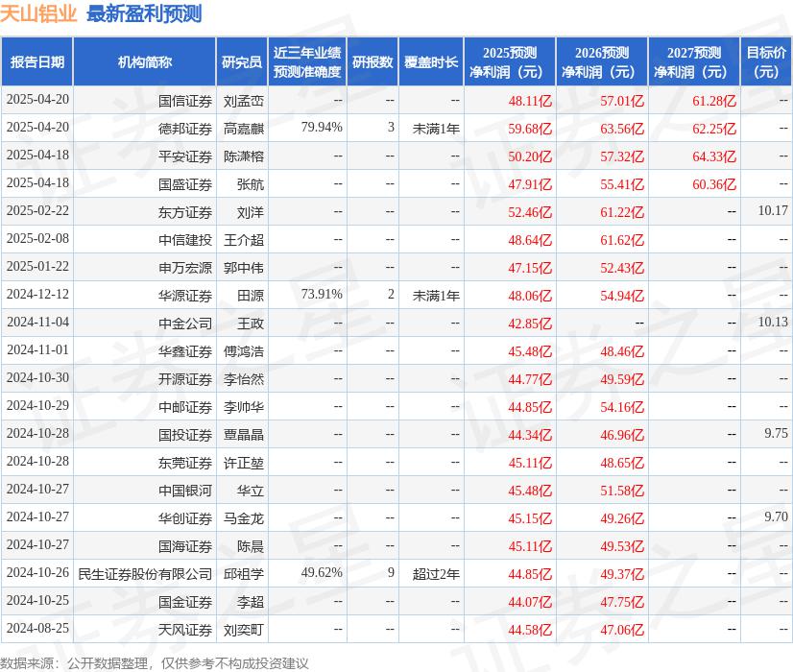Click the 9.75 target price
The width and height of the screenshot is (793, 672).
click(x=776, y=433)
